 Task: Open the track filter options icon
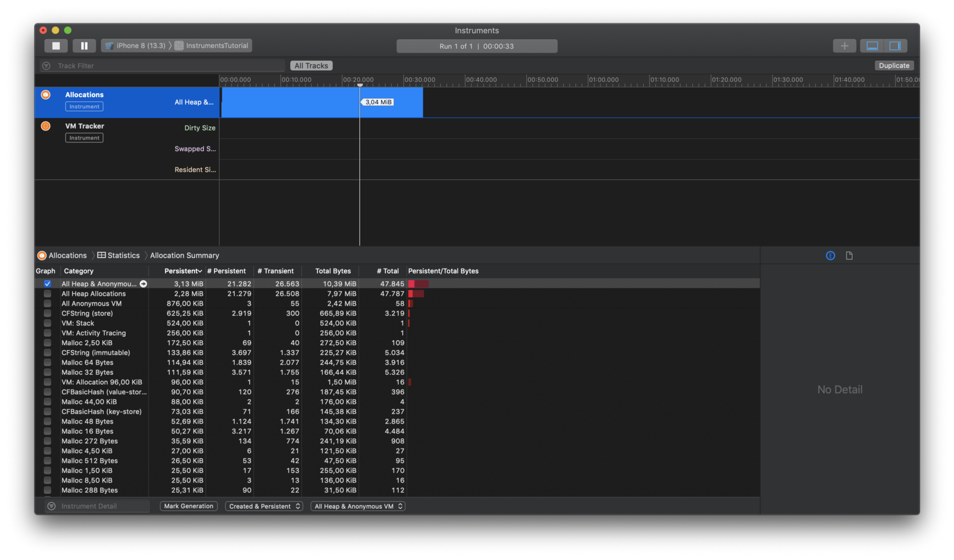tap(46, 66)
